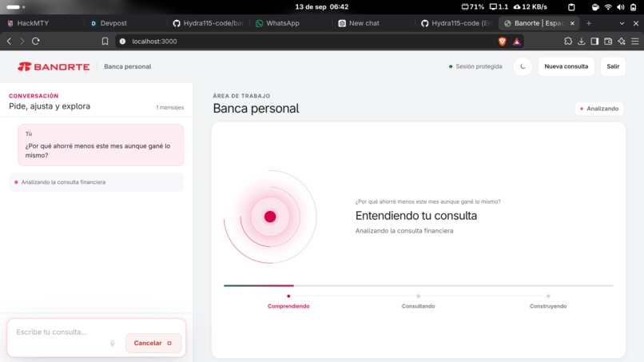
Task: Switch to the Hydra115-code (En GitHub tab
Action: click(456, 23)
